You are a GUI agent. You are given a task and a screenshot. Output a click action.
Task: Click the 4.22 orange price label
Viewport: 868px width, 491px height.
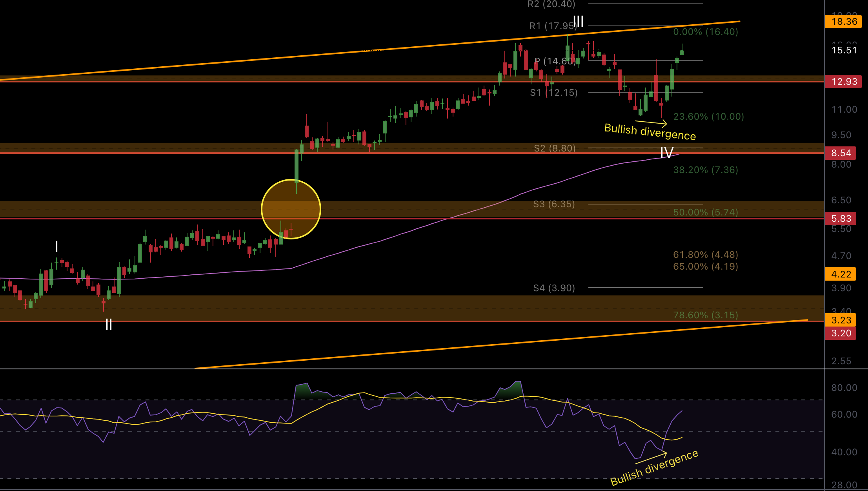click(x=841, y=274)
